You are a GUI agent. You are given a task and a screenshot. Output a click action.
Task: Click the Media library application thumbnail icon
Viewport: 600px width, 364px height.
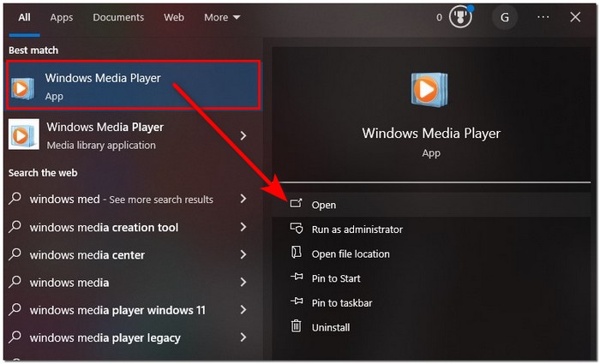coord(24,134)
